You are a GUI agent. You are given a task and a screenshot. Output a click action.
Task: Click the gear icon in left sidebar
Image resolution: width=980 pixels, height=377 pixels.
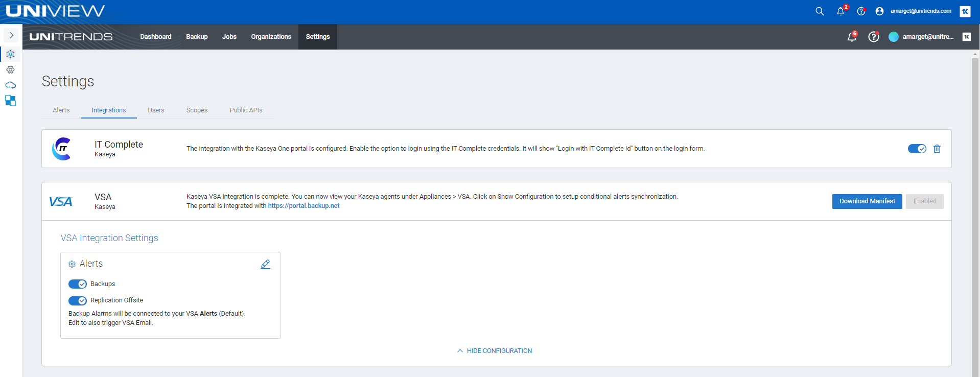[x=11, y=70]
